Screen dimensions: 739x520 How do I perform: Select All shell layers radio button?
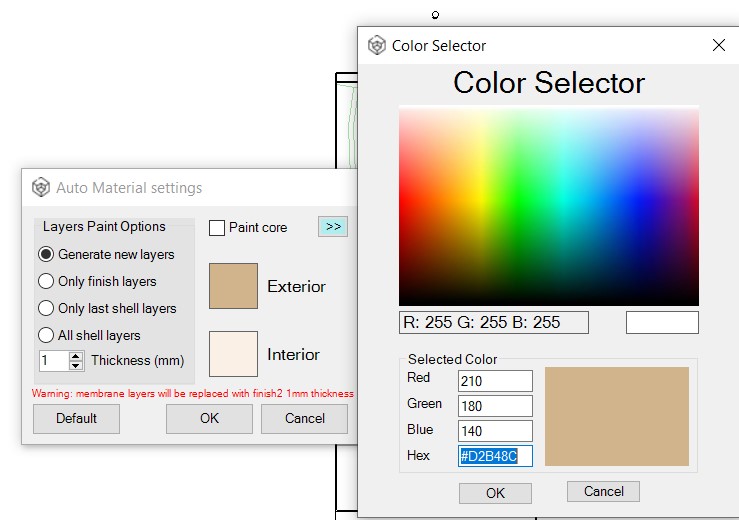46,335
